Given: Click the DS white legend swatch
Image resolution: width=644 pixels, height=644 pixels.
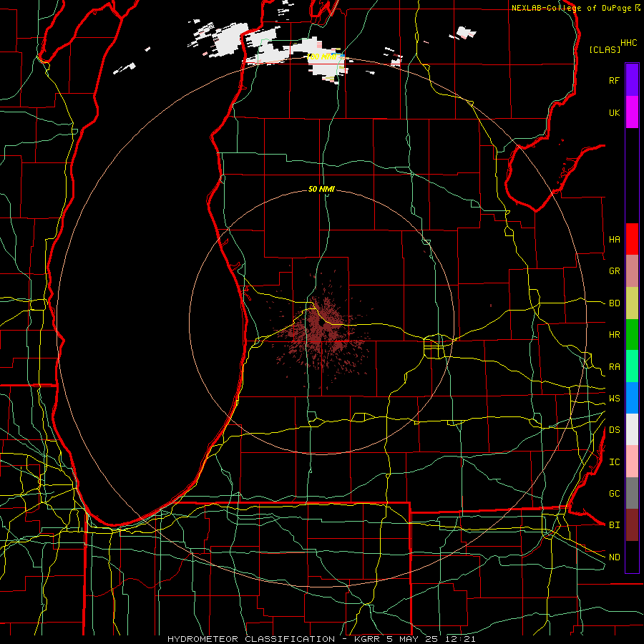Looking at the screenshot, I should 632,429.
